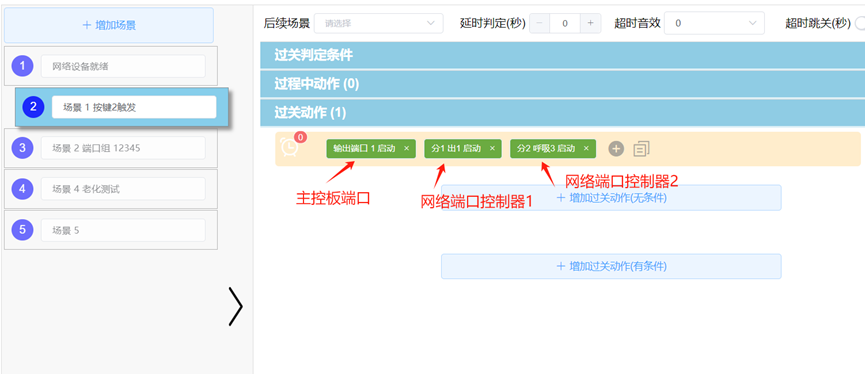Click 增加过关动作(有条件) button
Image resolution: width=865 pixels, height=374 pixels.
611,266
